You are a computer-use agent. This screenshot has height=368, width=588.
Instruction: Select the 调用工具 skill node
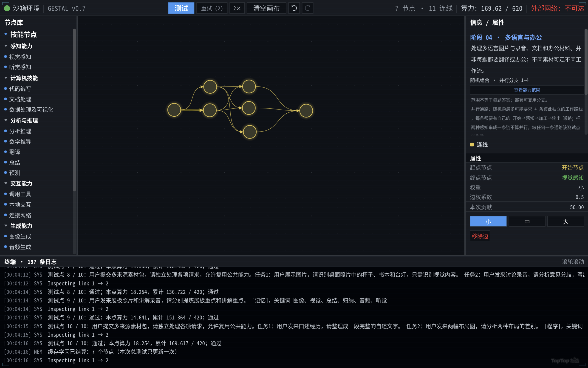pyautogui.click(x=20, y=194)
